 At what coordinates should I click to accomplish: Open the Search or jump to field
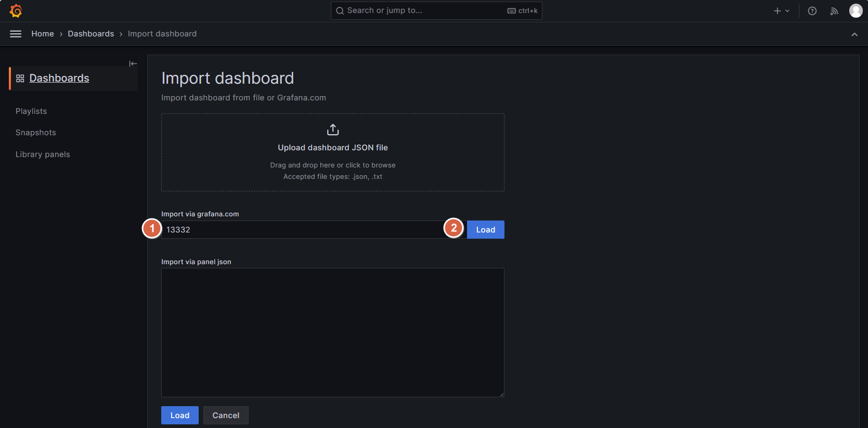tap(436, 10)
